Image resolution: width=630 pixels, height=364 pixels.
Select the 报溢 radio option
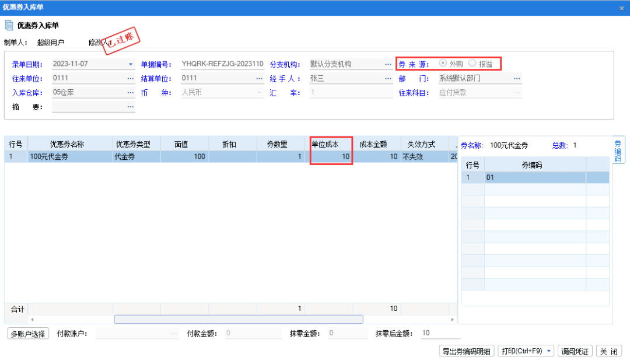point(473,63)
